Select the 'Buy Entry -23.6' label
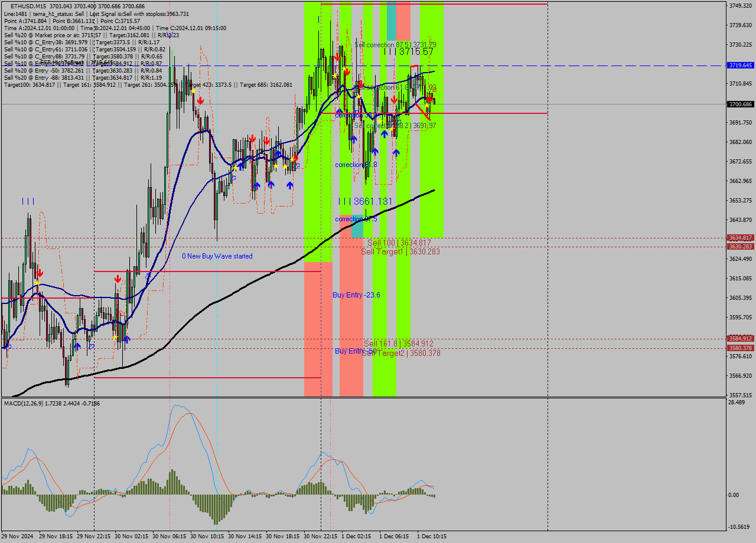 (x=356, y=295)
